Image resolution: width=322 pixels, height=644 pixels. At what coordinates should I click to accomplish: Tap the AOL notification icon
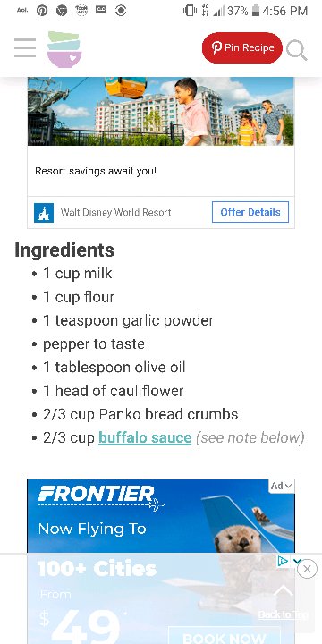(x=22, y=10)
